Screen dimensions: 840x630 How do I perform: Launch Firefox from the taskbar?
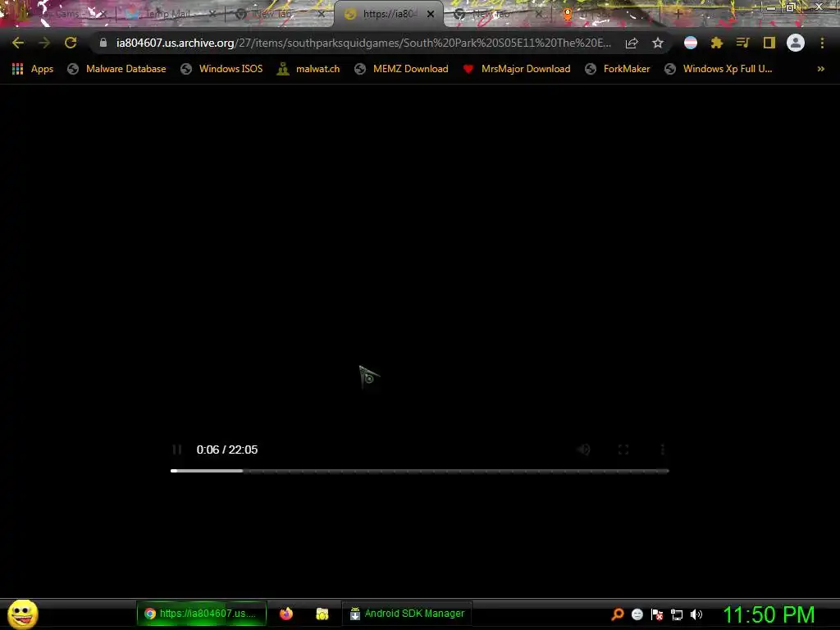click(x=286, y=614)
